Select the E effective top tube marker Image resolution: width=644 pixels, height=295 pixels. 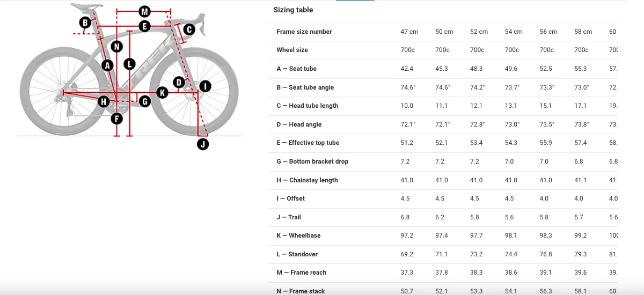(144, 26)
